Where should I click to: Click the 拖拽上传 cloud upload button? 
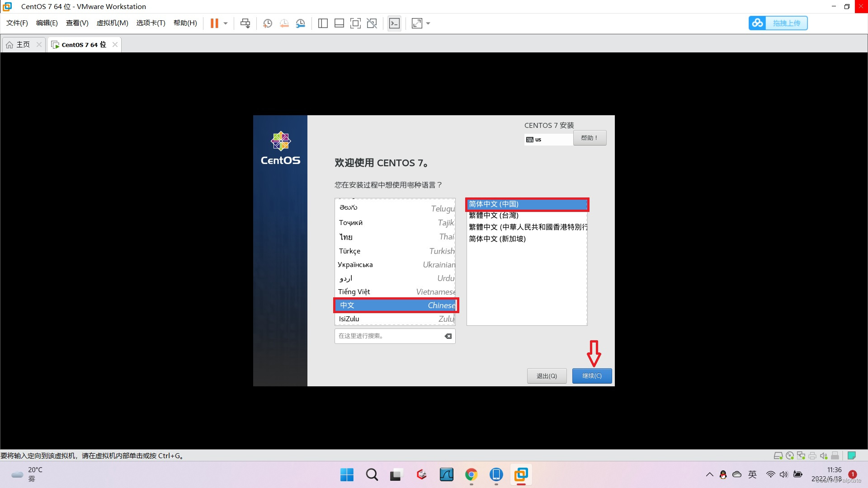pos(778,23)
